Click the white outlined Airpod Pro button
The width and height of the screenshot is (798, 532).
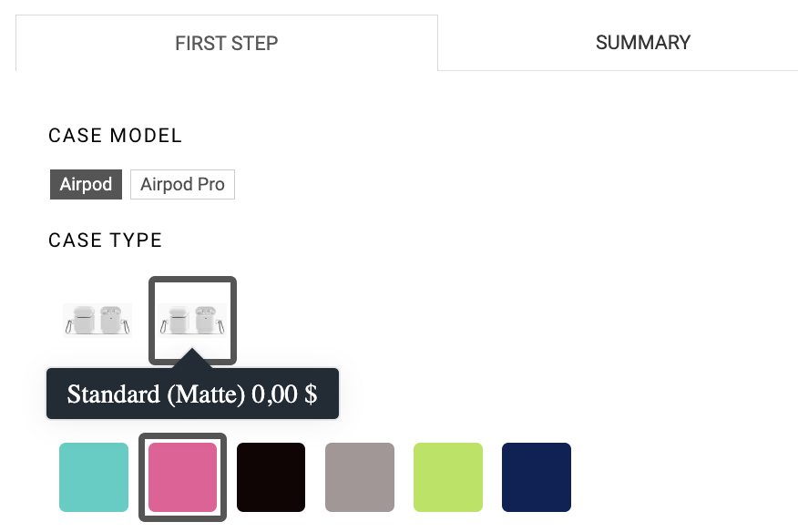tap(182, 184)
